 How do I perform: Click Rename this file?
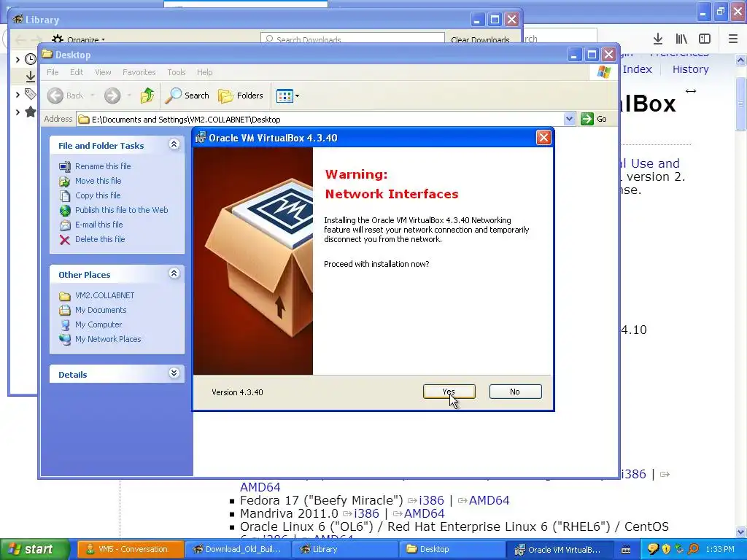pos(103,166)
